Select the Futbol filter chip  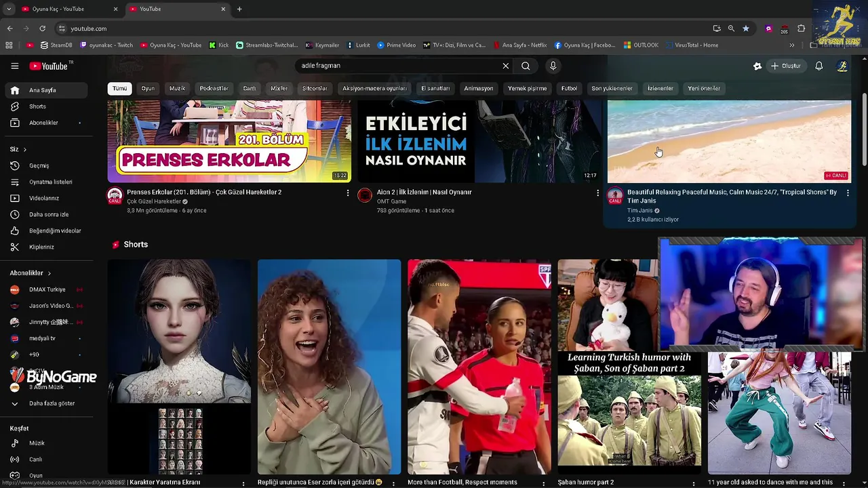pyautogui.click(x=569, y=89)
